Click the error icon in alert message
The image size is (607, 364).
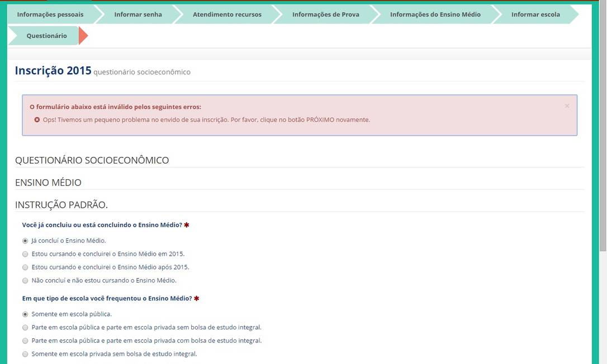tap(37, 120)
